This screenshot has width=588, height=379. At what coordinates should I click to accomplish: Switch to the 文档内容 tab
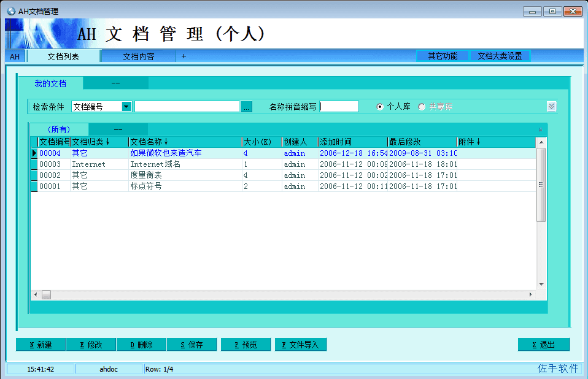tap(138, 56)
